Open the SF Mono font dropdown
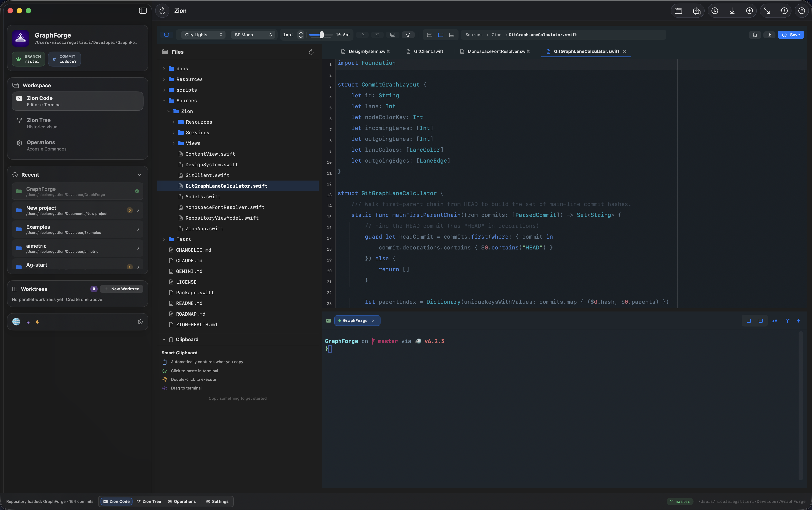The image size is (812, 510). pyautogui.click(x=253, y=35)
